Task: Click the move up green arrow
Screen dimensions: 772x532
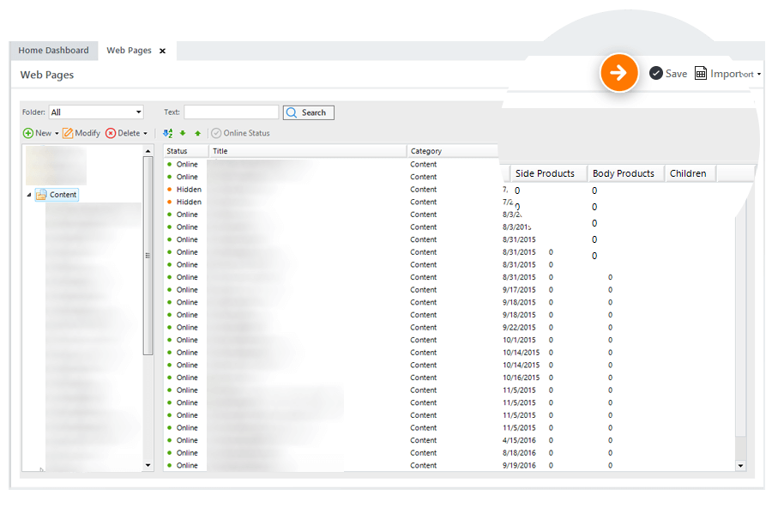Action: click(198, 133)
